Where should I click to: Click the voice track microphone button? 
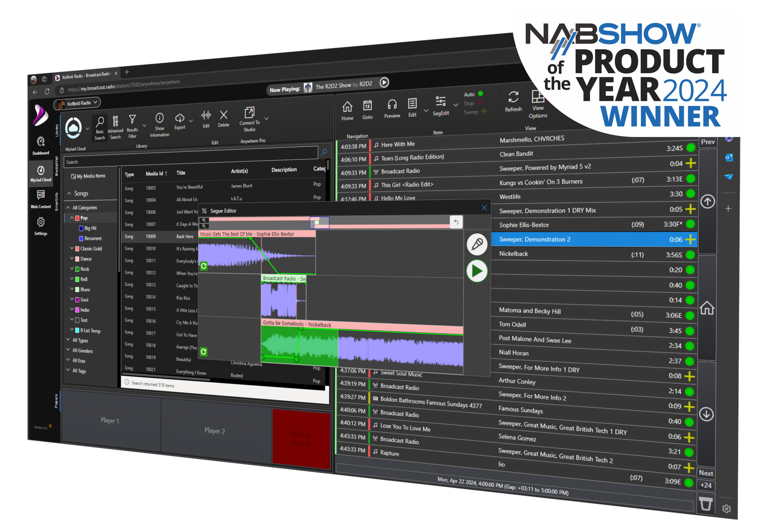pos(477,244)
